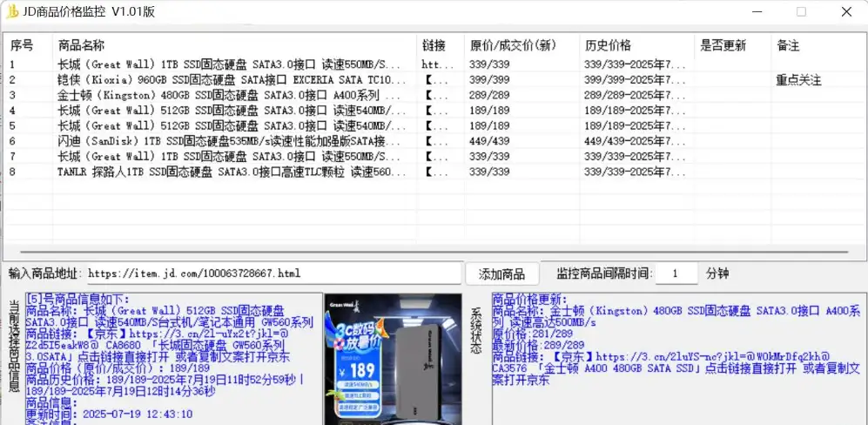
Task: Click the 备注 column header
Action: (788, 45)
